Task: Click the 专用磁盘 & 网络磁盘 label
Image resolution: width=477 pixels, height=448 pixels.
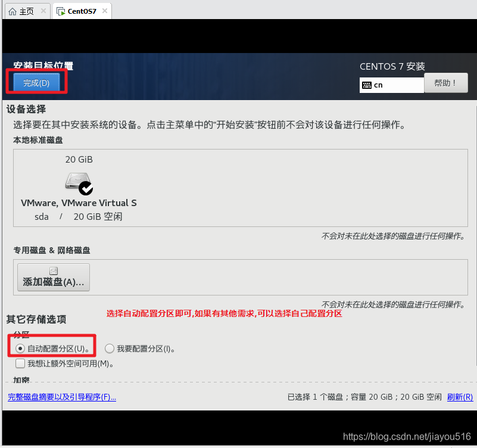Action: click(52, 250)
